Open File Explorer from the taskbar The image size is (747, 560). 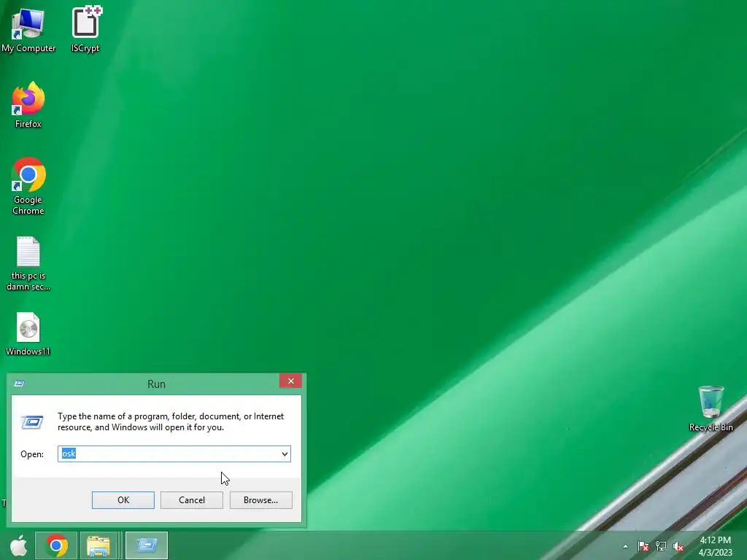(98, 545)
